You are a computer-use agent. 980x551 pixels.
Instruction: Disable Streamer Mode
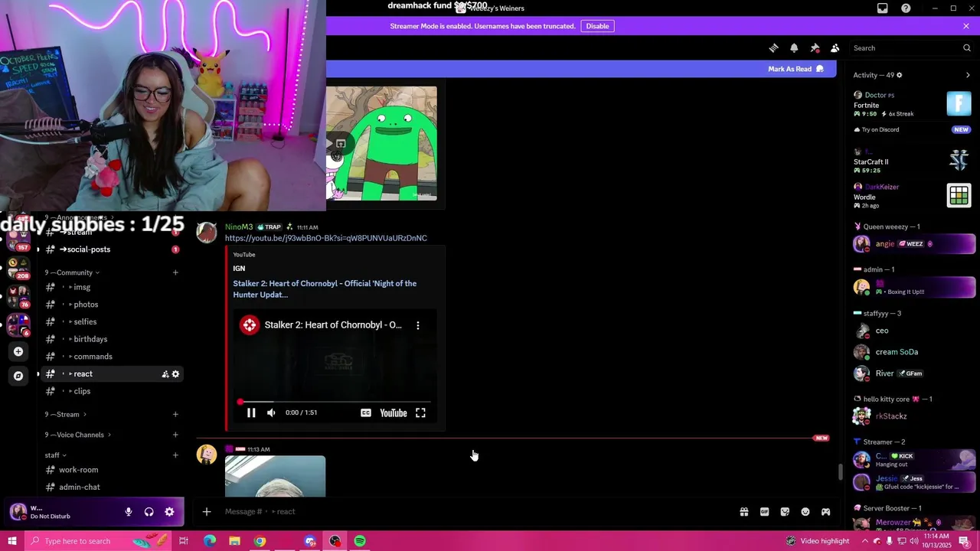pos(597,26)
